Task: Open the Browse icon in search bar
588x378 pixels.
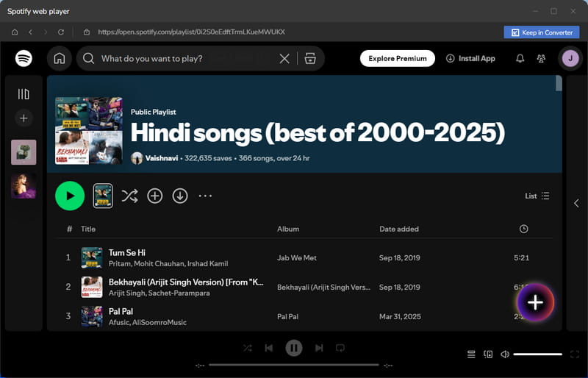Action: tap(310, 58)
